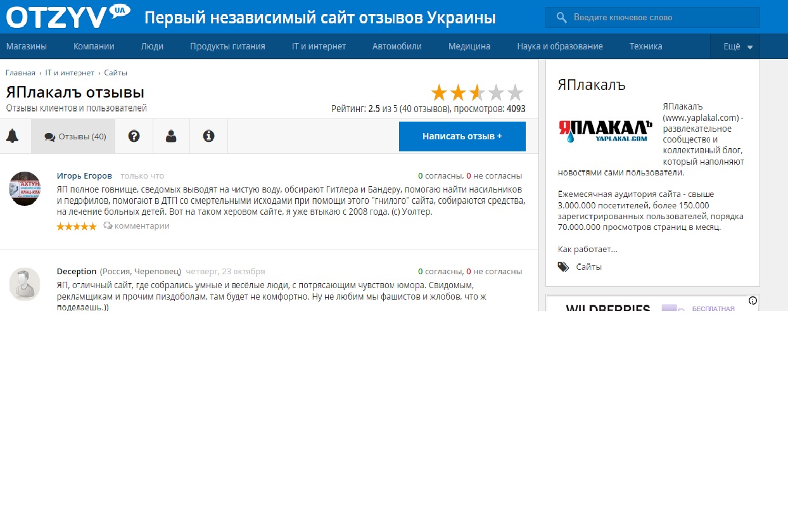788x532 pixels.
Task: Click the ЯПлакалъ logo image in sidebar
Action: [x=605, y=130]
